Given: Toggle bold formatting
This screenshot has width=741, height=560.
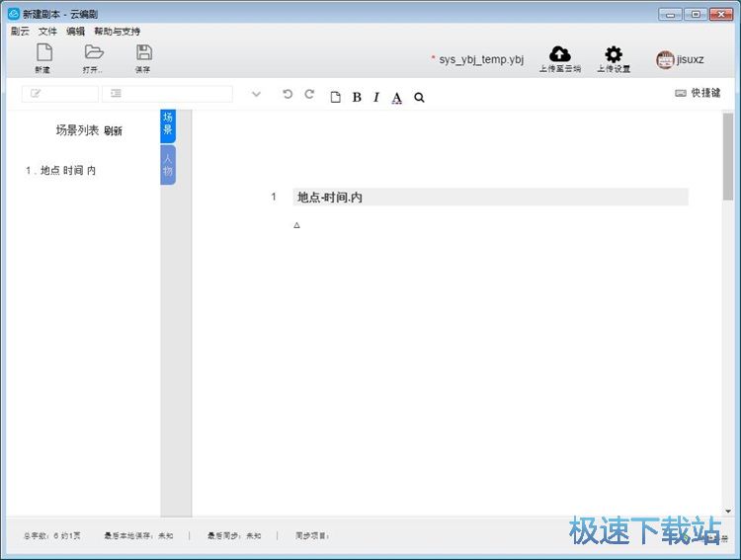Looking at the screenshot, I should [357, 97].
